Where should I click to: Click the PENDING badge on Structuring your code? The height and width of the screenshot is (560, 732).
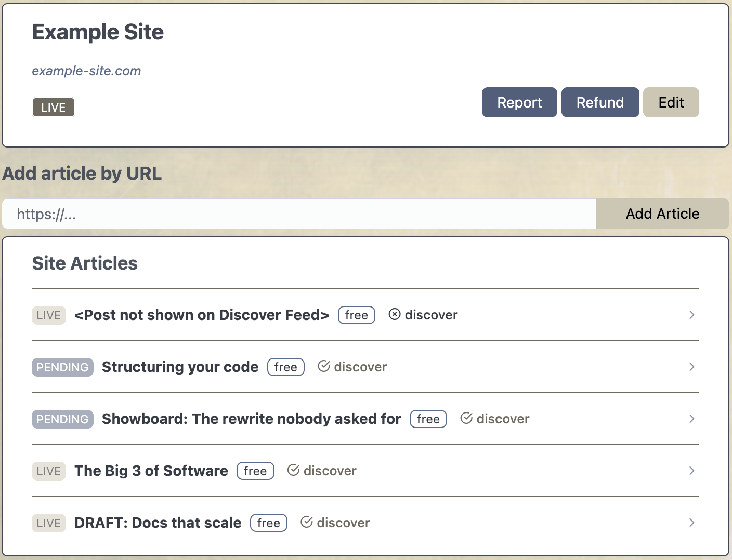pyautogui.click(x=62, y=367)
